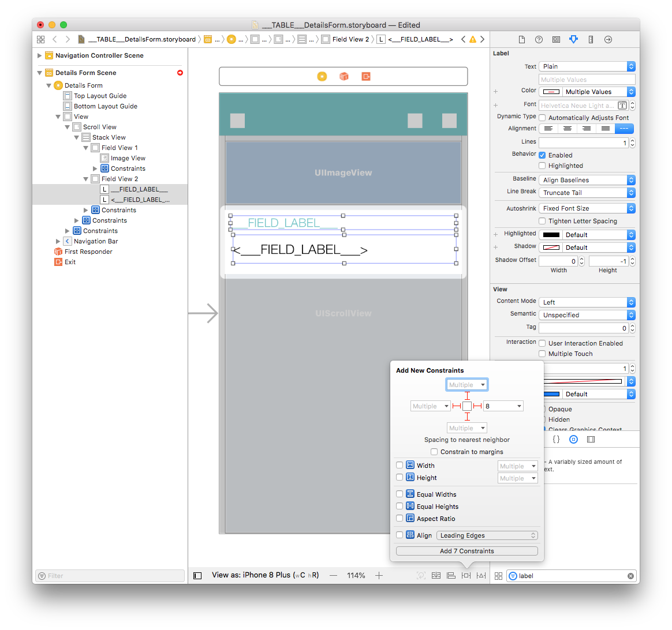The height and width of the screenshot is (630, 672).
Task: Show the Media library tab
Action: [591, 440]
